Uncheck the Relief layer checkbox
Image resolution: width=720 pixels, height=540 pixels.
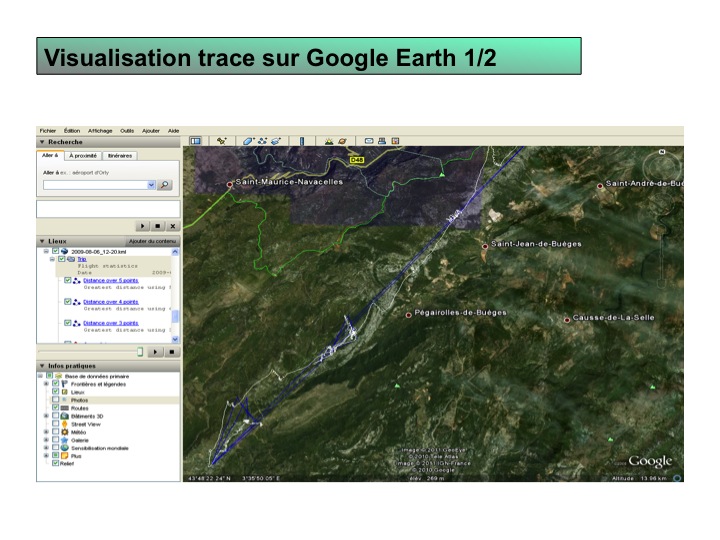(x=56, y=463)
